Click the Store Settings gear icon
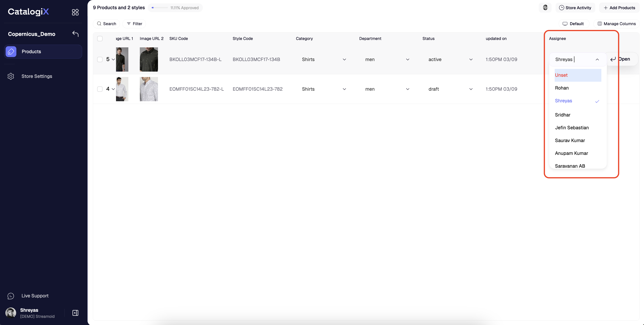This screenshot has width=644, height=325. coord(11,76)
